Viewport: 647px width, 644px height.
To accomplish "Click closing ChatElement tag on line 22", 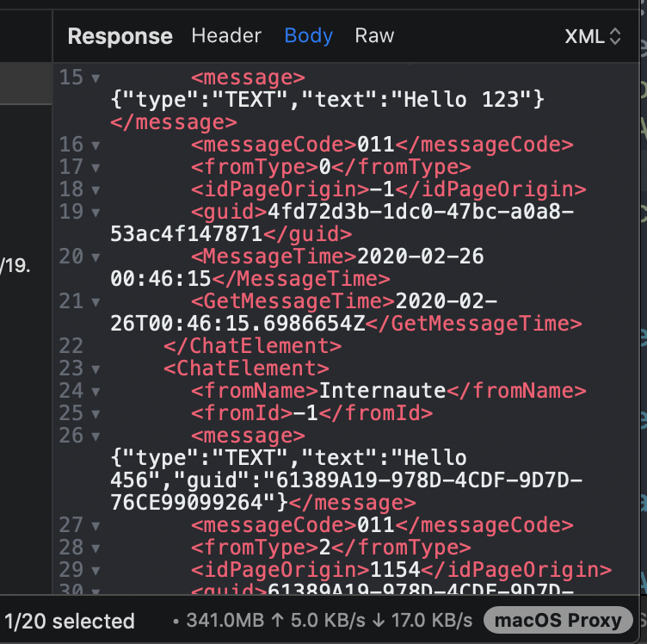I will (253, 346).
